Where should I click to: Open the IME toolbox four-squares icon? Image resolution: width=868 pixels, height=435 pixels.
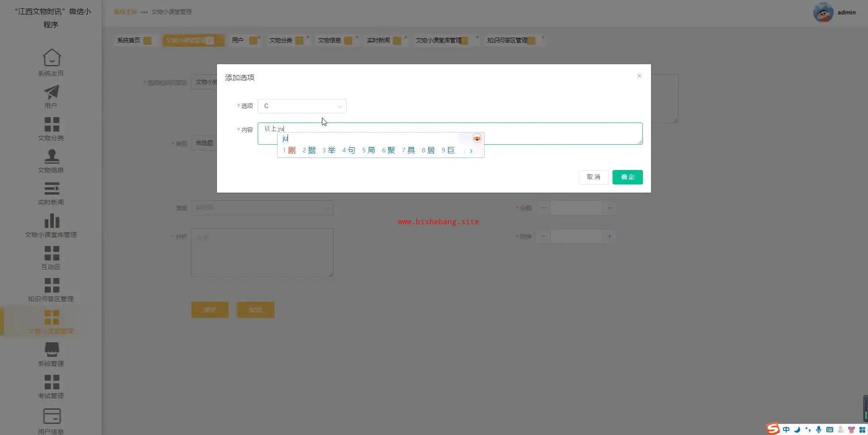point(863,430)
